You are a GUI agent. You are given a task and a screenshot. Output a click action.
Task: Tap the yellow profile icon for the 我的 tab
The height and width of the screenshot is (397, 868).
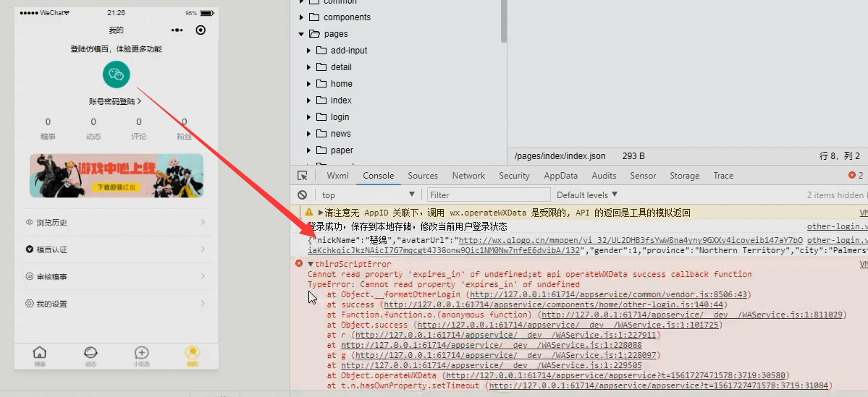point(192,352)
